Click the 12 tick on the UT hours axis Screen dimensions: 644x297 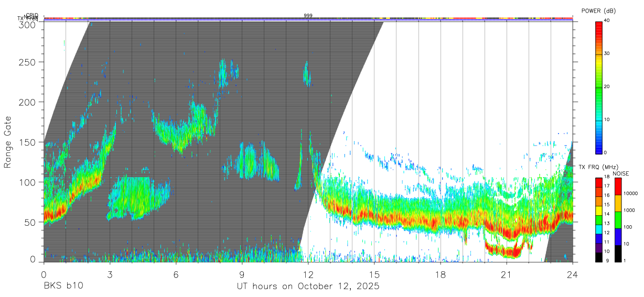tap(308, 274)
